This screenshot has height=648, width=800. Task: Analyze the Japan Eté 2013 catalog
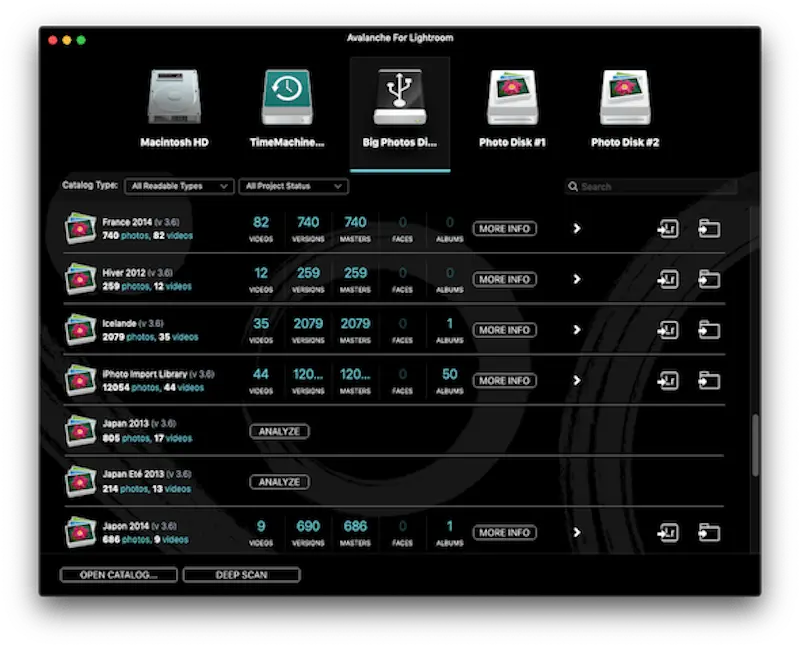pyautogui.click(x=279, y=482)
